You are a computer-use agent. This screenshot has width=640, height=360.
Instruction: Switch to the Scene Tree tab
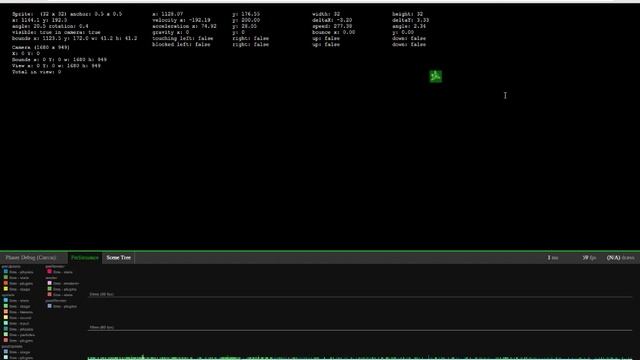coord(118,258)
